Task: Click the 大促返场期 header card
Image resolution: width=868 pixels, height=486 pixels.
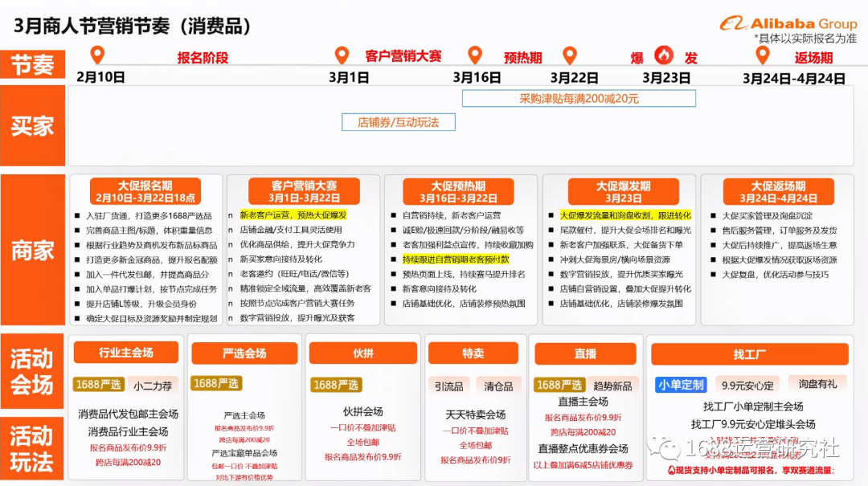Action: (778, 191)
